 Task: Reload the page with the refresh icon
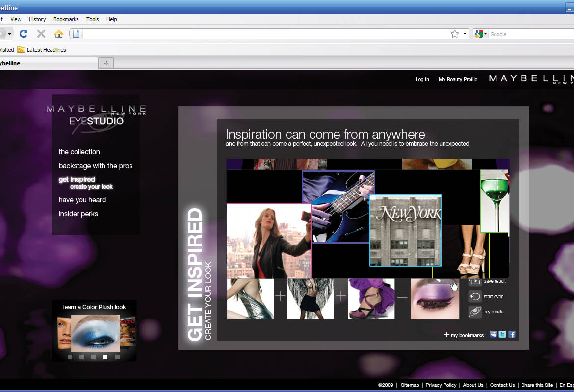[24, 34]
